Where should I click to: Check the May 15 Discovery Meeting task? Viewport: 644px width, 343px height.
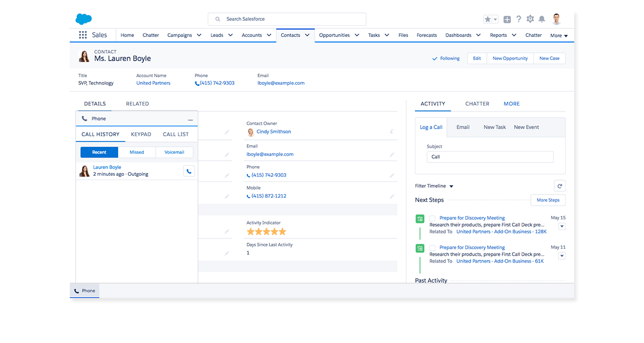tap(433, 218)
